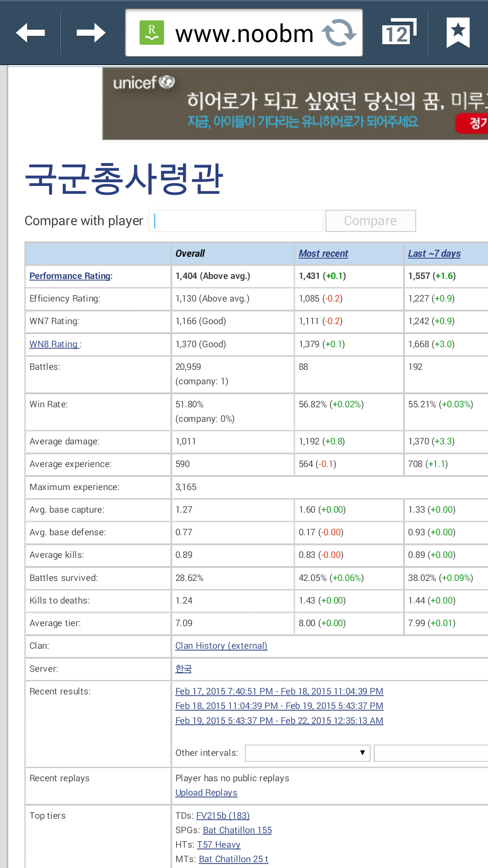Viewport: 488px width, 868px height.
Task: Tap the browser back arrow
Action: tap(30, 33)
